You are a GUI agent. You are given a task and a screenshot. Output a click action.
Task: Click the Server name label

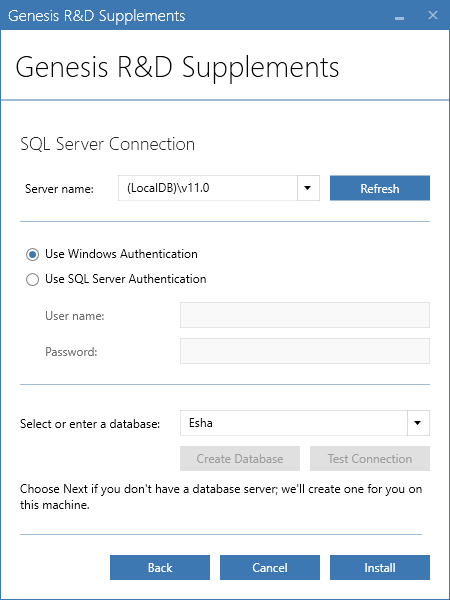coord(59,189)
